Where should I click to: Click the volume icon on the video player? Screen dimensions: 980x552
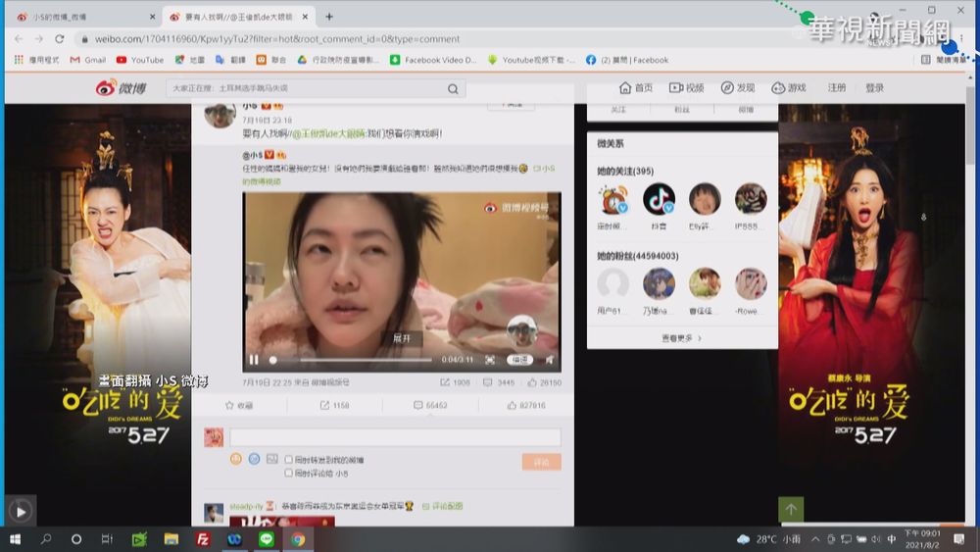tap(550, 360)
